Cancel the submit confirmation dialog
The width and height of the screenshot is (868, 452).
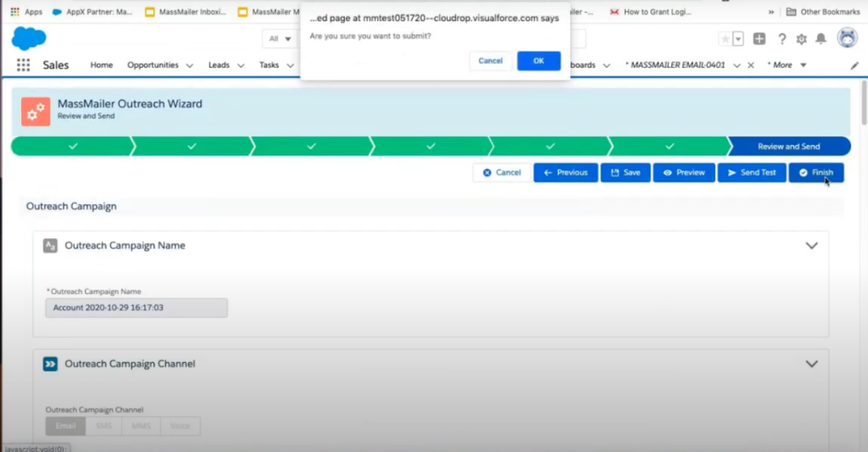[491, 61]
